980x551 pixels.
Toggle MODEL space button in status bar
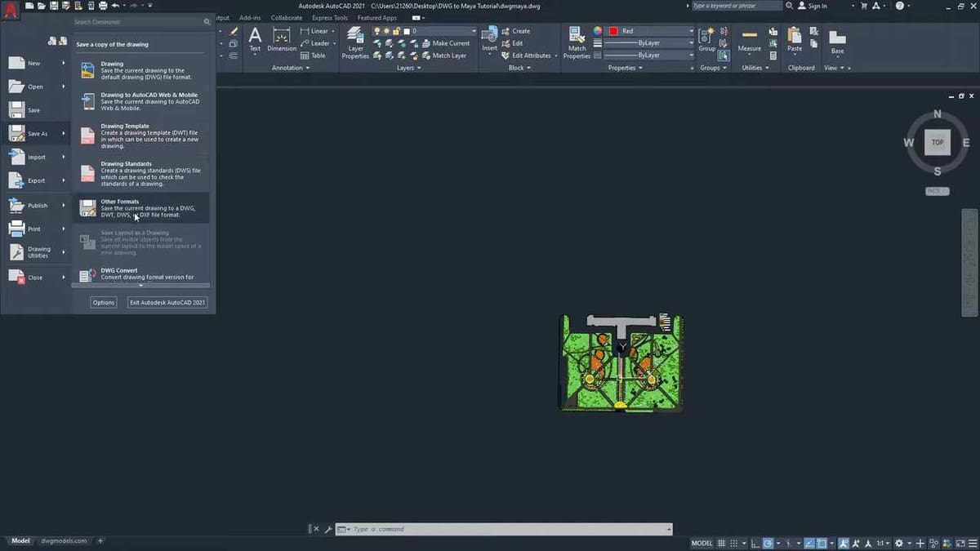pyautogui.click(x=702, y=543)
